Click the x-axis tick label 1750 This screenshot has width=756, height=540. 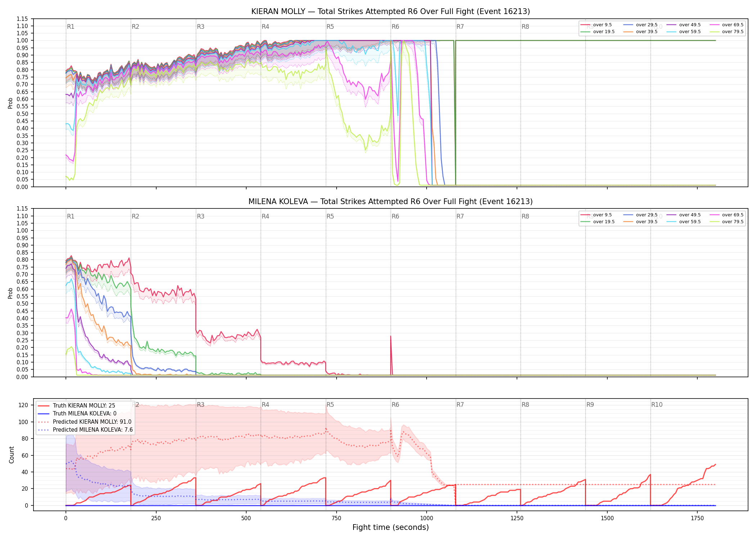(x=697, y=518)
